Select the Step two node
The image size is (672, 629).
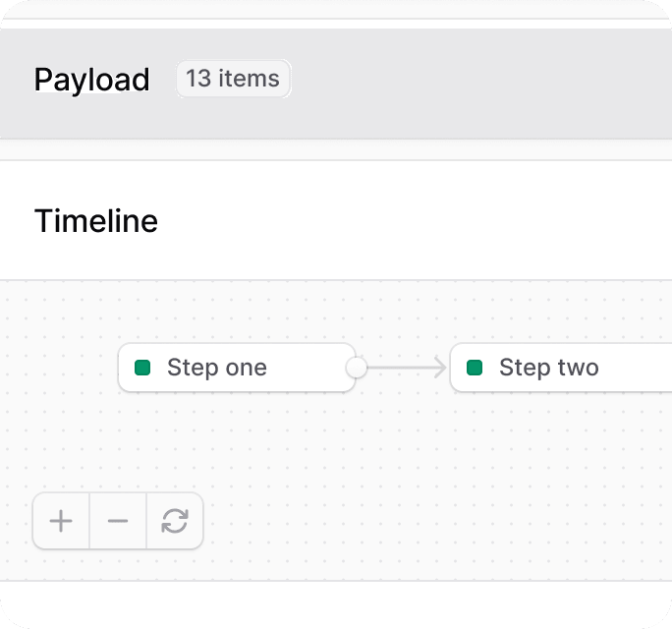(x=561, y=368)
